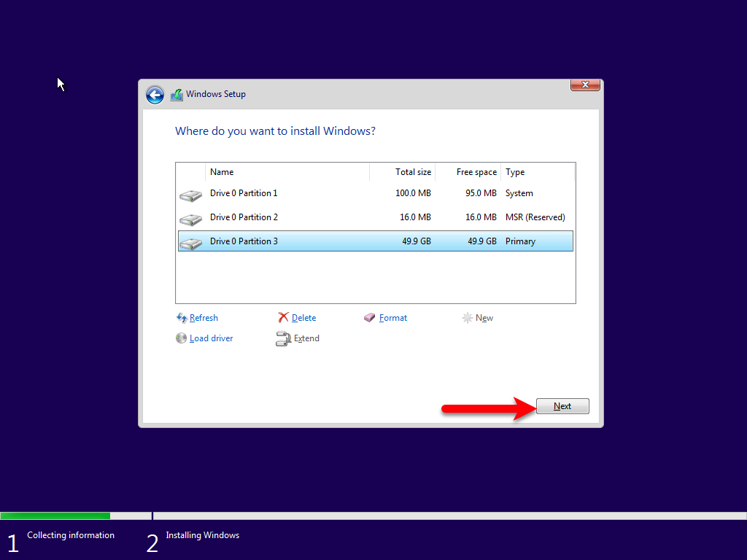Sort by the Type column header
The height and width of the screenshot is (560, 747).
(538, 172)
